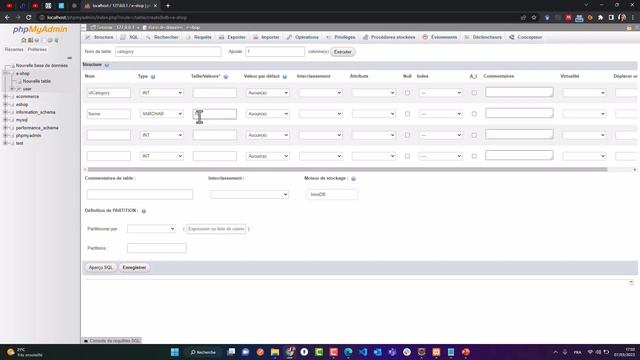This screenshot has width=640, height=360.
Task: Open the taskbar search box
Action: click(x=203, y=352)
